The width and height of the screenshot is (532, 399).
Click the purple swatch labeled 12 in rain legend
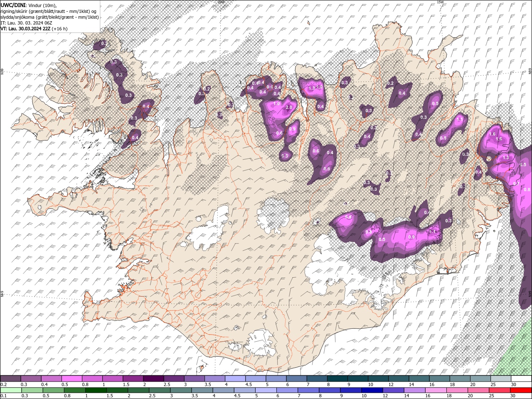click(x=393, y=390)
